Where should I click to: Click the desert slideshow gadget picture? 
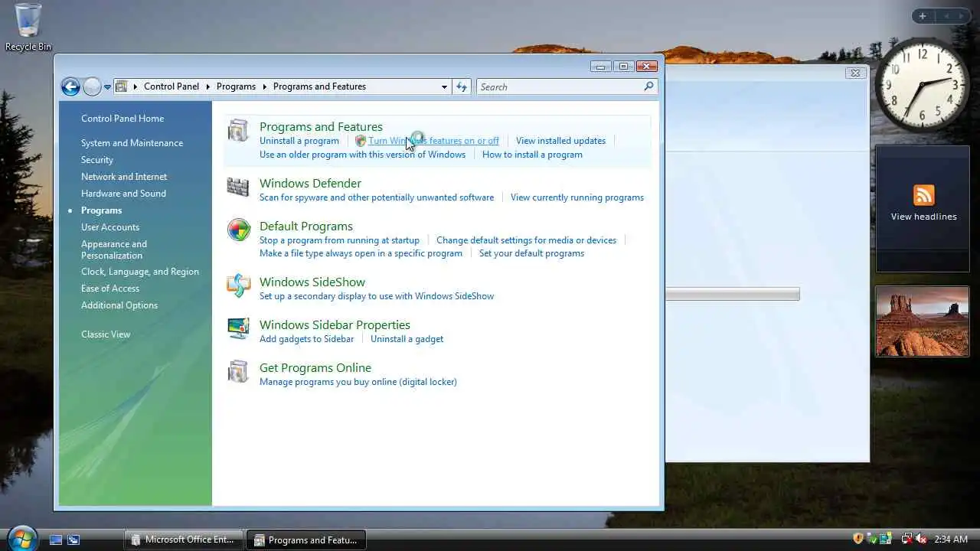tap(923, 321)
